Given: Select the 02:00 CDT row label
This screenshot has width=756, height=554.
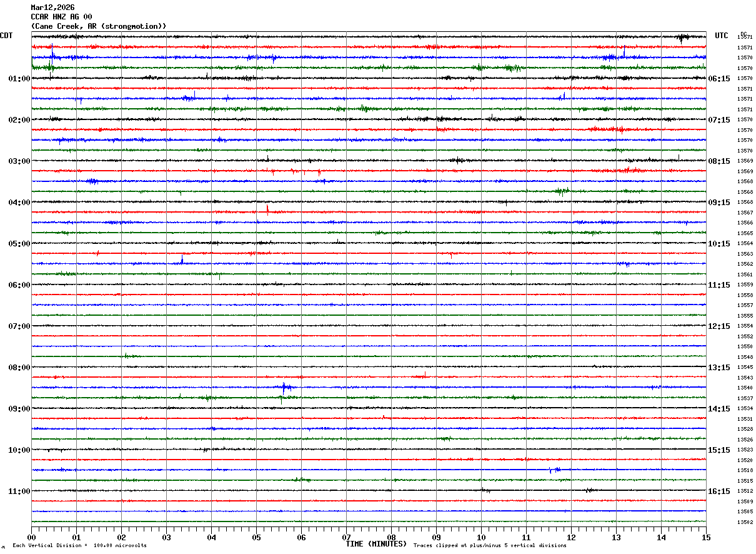Looking at the screenshot, I should [x=19, y=120].
